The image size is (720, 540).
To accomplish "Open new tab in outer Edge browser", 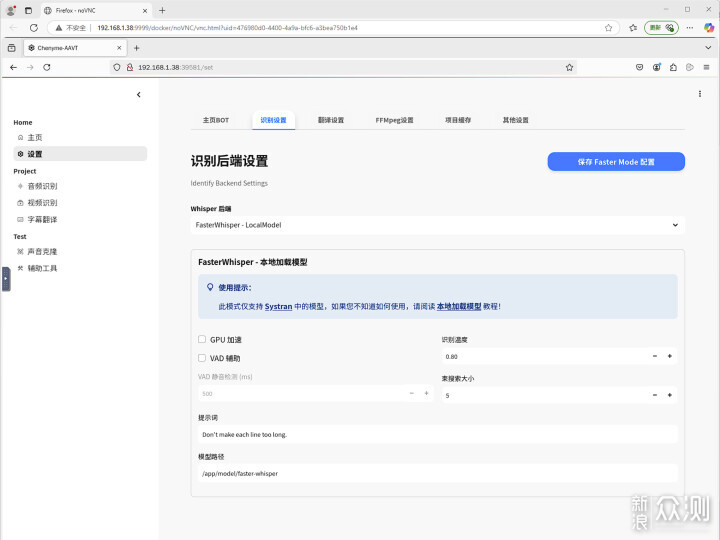I will click(x=162, y=10).
